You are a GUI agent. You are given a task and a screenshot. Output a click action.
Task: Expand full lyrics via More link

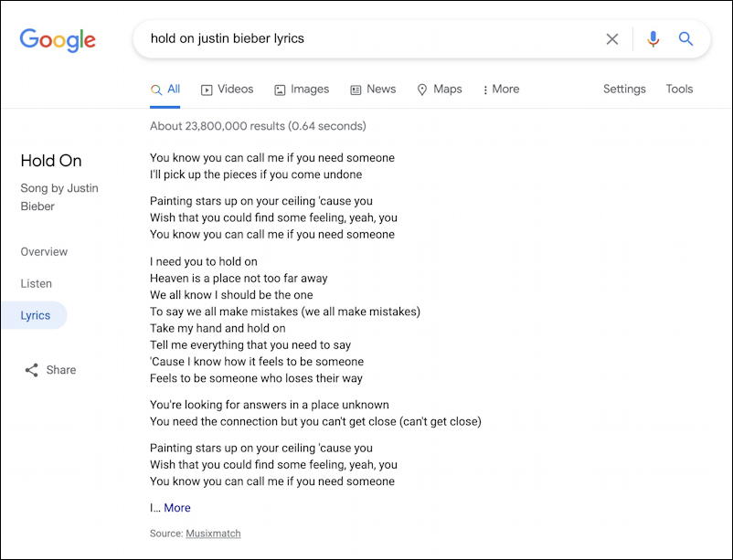[x=176, y=508]
